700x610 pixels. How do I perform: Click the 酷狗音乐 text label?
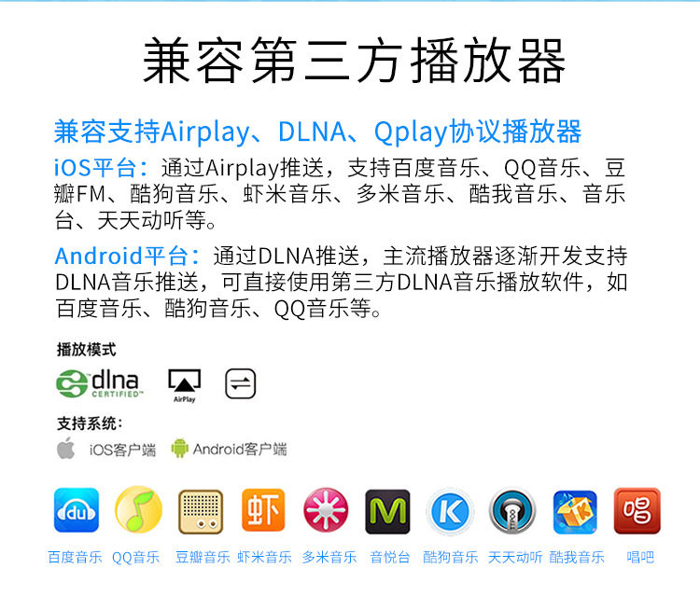(451, 557)
